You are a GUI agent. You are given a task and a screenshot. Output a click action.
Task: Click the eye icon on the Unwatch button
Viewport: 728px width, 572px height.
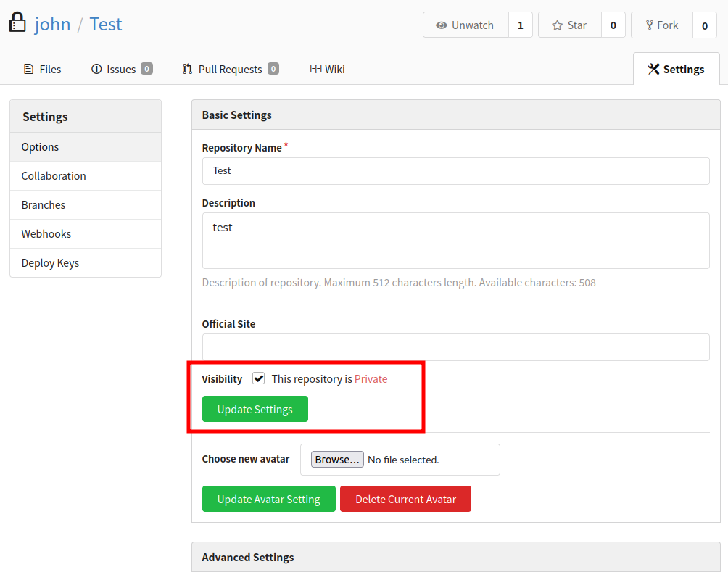441,25
